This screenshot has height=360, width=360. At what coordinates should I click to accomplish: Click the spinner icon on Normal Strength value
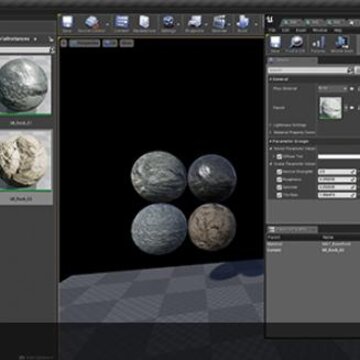[353, 172]
